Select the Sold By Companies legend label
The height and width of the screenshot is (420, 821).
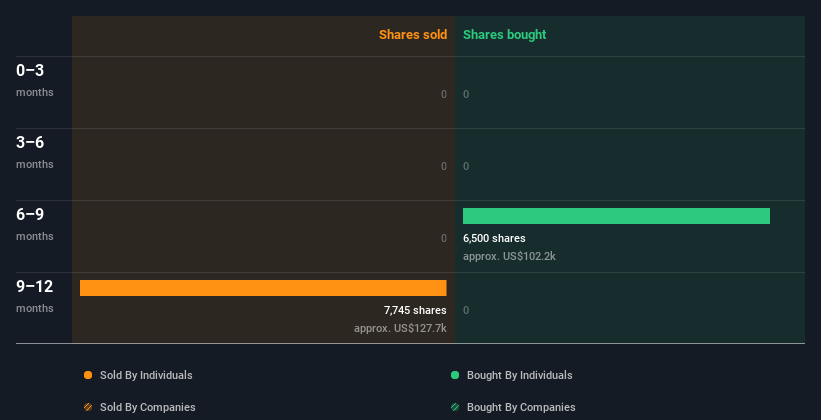[x=148, y=407]
